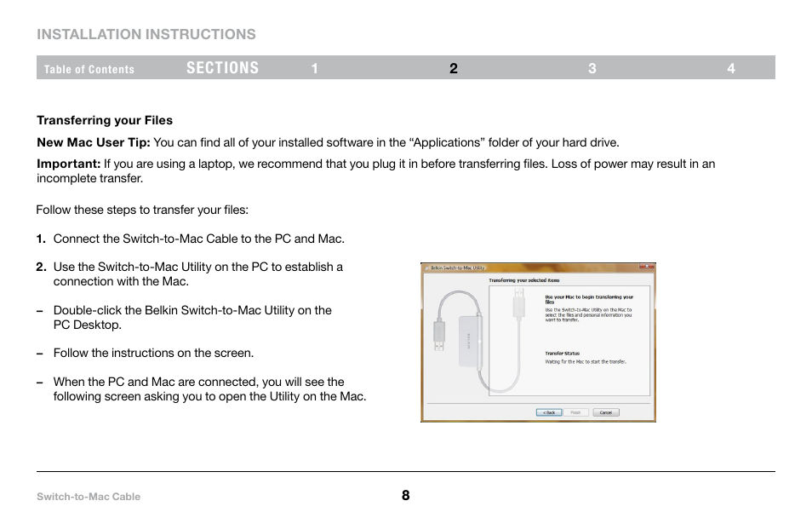Viewport: 812px width, 518px height.
Task: Click 'Double-click the Belkin Switch-to-Mac Utility' bullet
Action: point(192,318)
